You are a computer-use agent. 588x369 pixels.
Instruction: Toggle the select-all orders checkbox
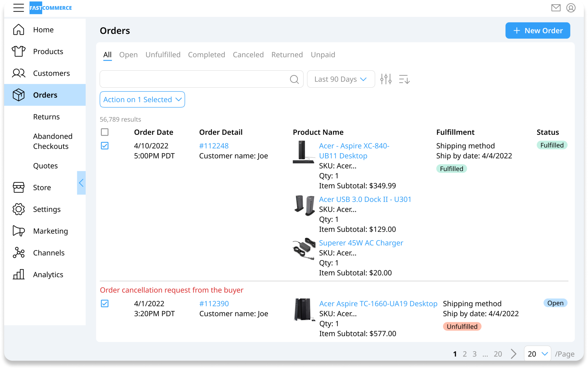[105, 132]
